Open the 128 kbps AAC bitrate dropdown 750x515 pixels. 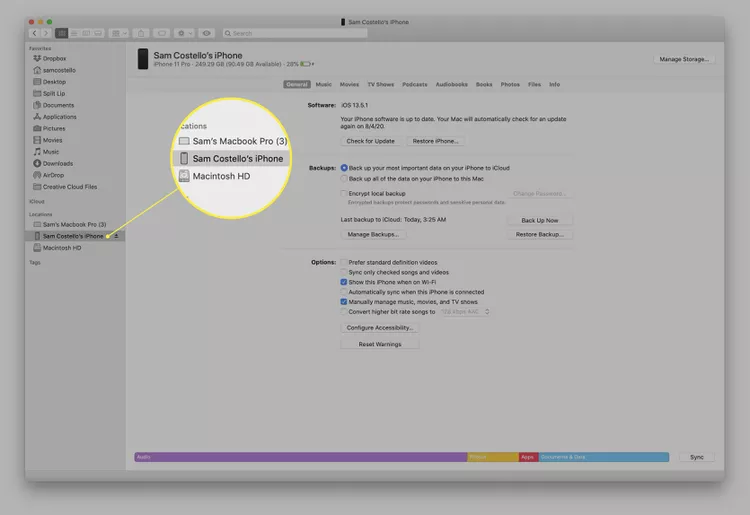[x=465, y=312]
